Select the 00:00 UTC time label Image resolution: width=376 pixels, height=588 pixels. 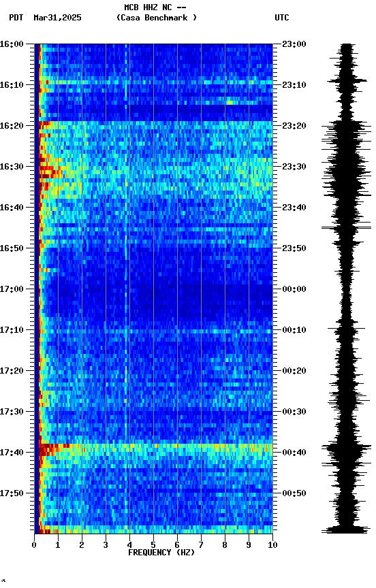coord(294,289)
